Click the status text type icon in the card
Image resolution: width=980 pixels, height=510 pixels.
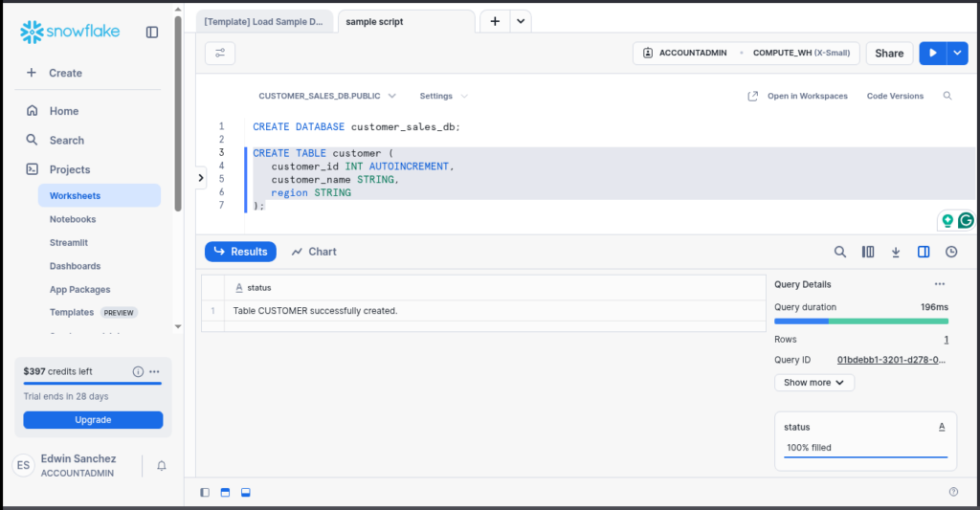point(942,427)
